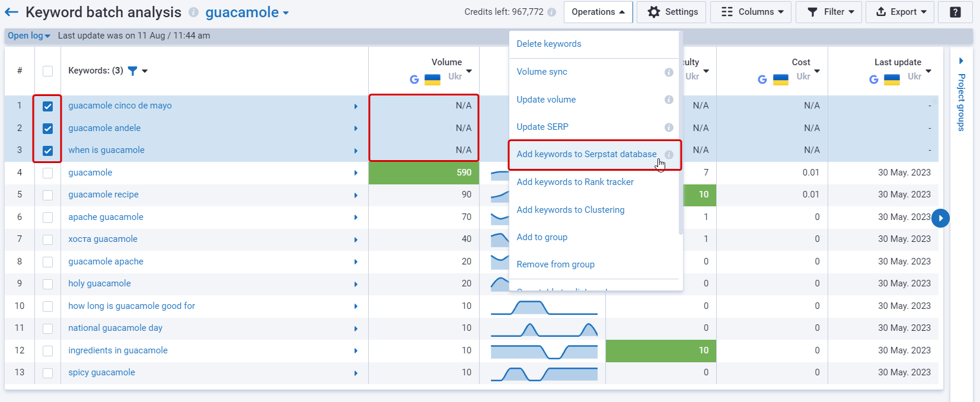
Task: Select Volume sync menu item
Action: pyautogui.click(x=542, y=72)
